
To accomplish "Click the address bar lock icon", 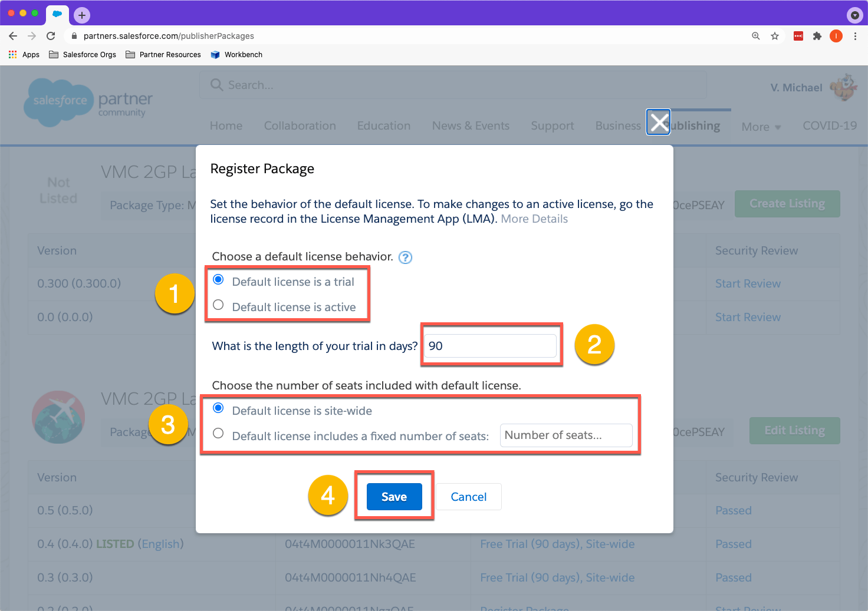I will (74, 36).
